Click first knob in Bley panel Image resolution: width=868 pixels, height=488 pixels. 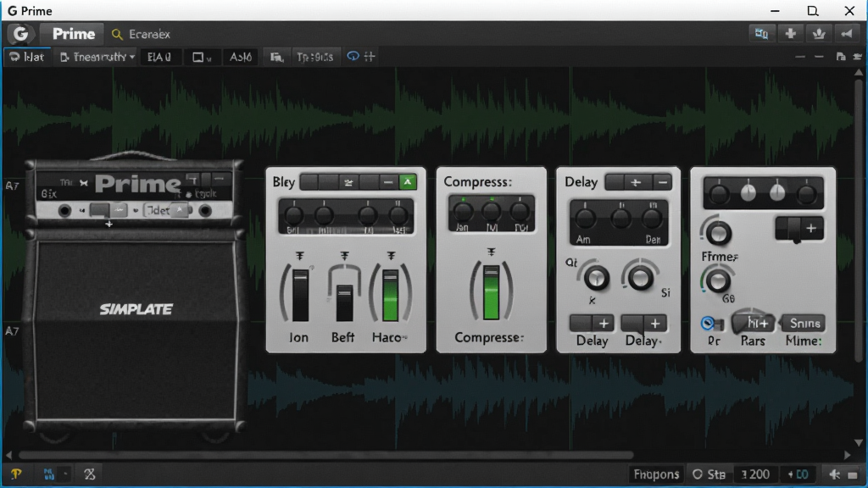pyautogui.click(x=294, y=214)
